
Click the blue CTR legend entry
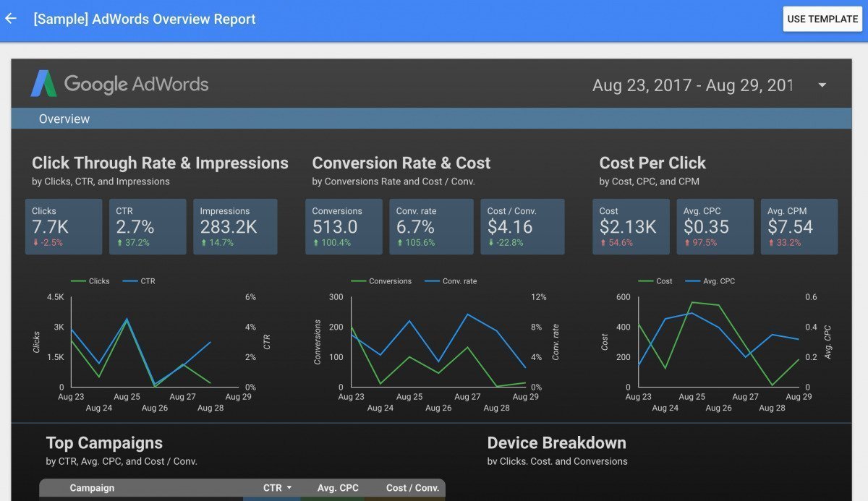139,281
